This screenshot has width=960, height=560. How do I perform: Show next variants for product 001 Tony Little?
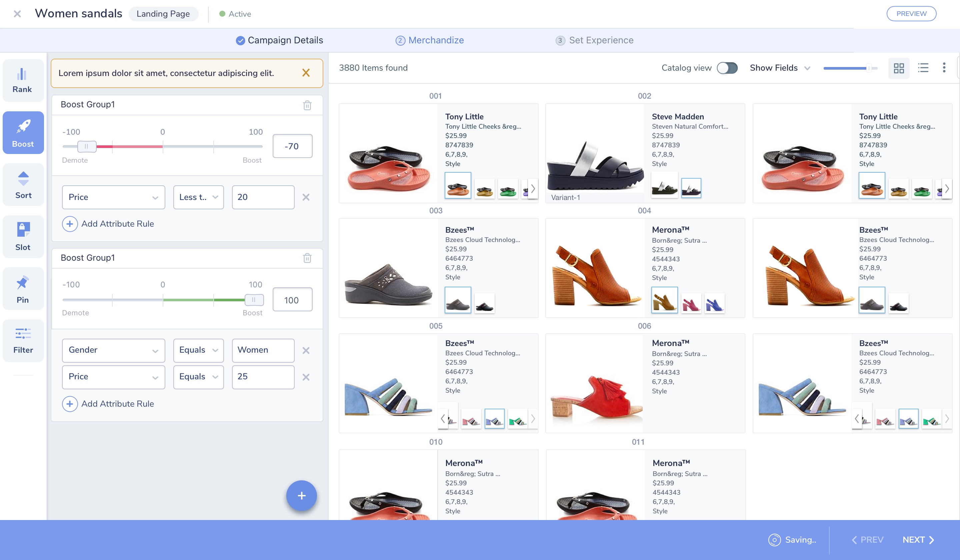[533, 189]
